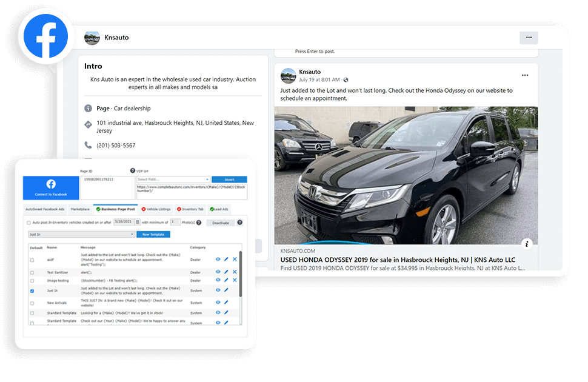This screenshot has width=588, height=382.
Task: Open the Just In template dropdown
Action: pos(81,234)
